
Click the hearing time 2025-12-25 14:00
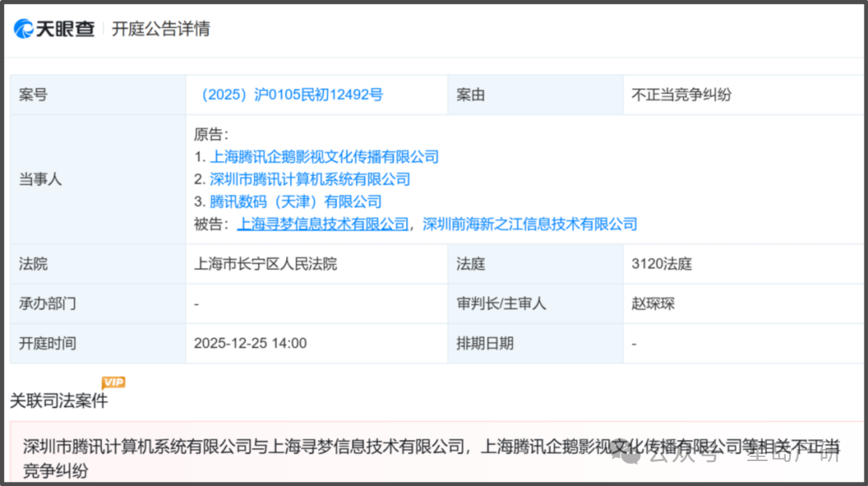[x=250, y=343]
